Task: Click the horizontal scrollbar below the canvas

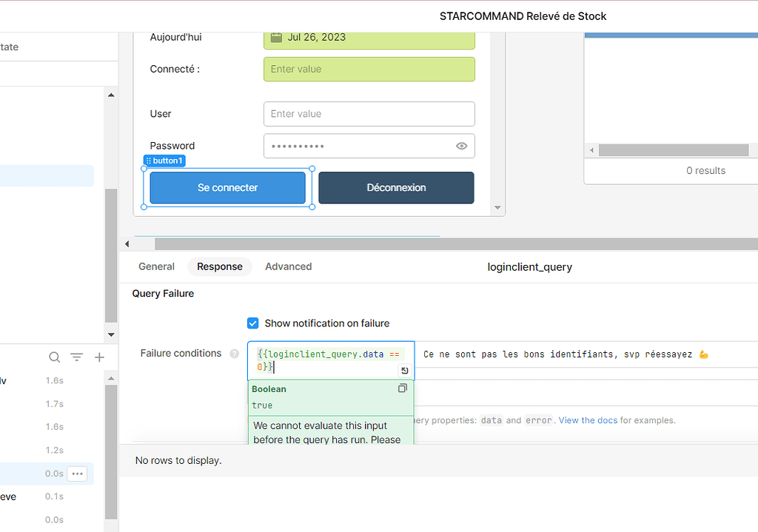Action: 296,243
